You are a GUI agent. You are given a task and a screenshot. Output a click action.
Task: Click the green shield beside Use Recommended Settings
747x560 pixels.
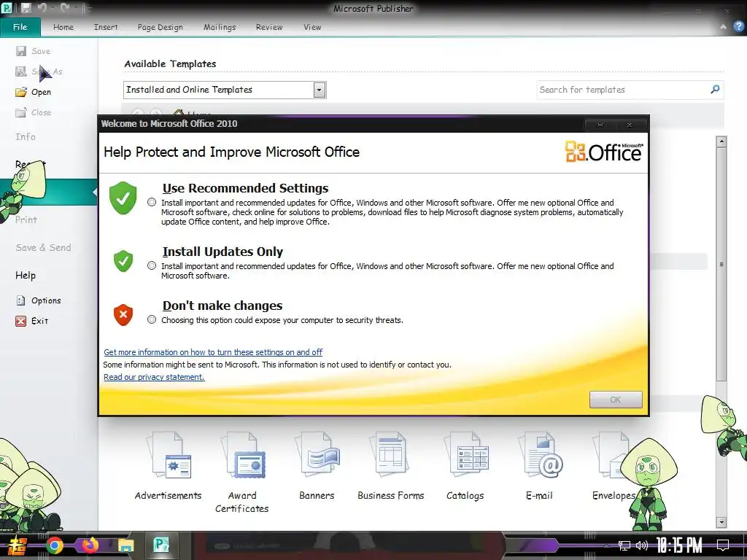click(123, 198)
